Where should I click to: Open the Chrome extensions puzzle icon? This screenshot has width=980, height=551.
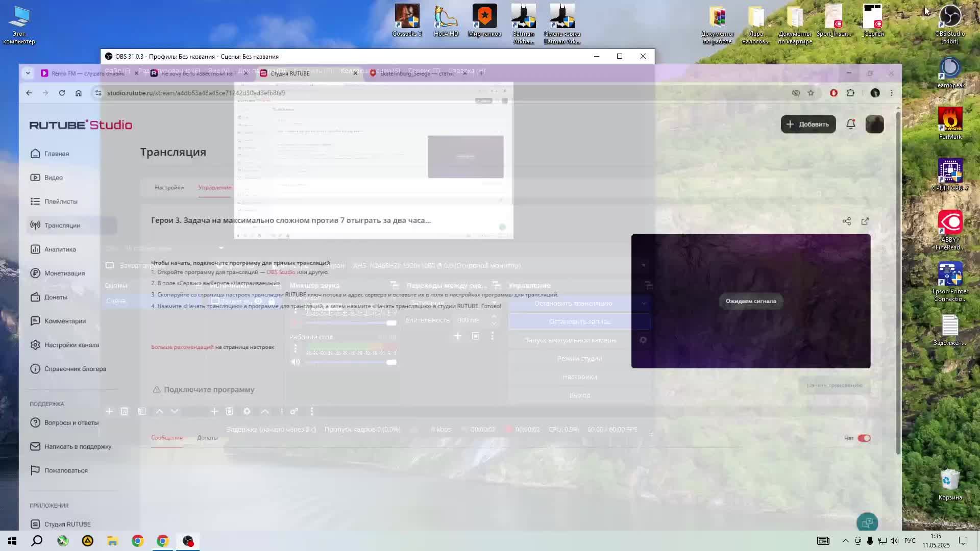point(850,93)
